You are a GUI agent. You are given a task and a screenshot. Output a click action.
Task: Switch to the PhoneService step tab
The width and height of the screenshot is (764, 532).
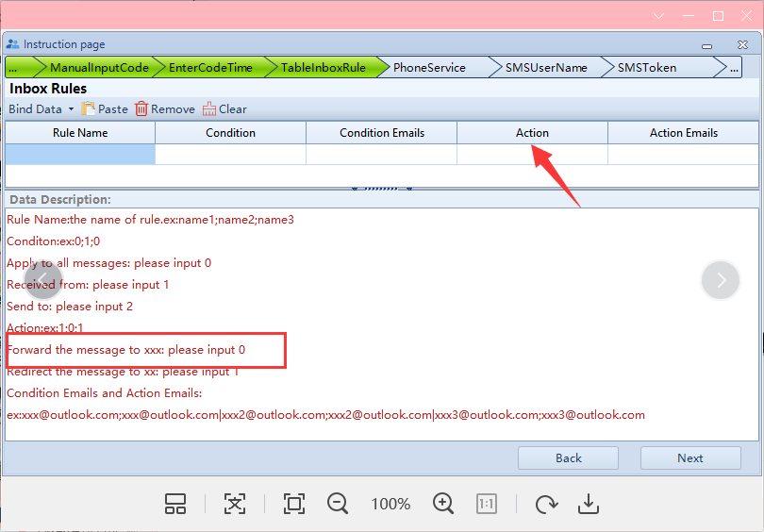(x=429, y=68)
